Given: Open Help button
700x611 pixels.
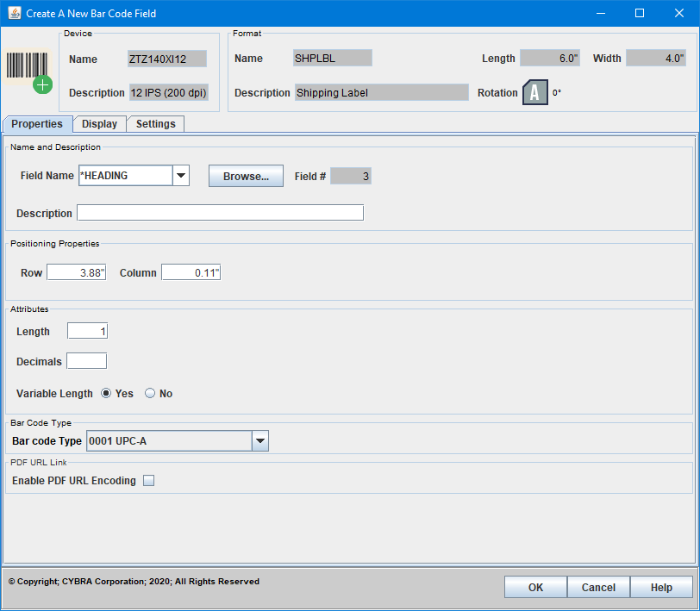Looking at the screenshot, I should pos(661,587).
